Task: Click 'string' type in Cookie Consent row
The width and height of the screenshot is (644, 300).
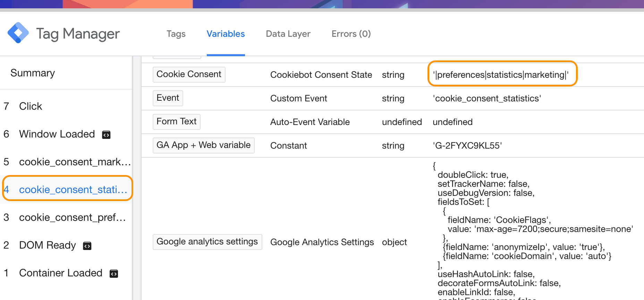Action: [x=393, y=75]
